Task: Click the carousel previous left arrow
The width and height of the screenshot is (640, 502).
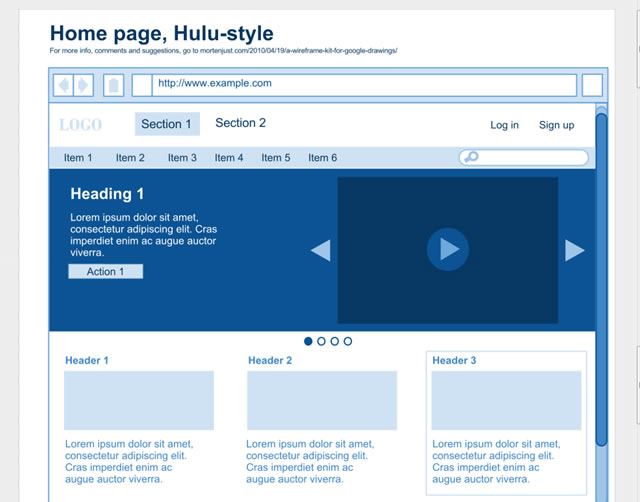Action: tap(321, 250)
